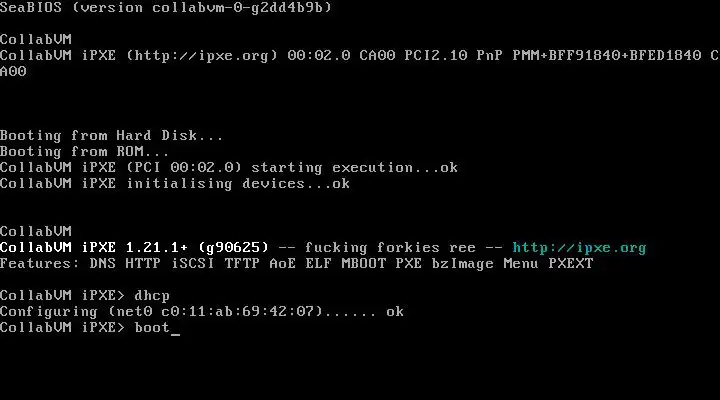Click the "bzImage" feature word
The width and height of the screenshot is (720, 400).
click(x=462, y=264)
